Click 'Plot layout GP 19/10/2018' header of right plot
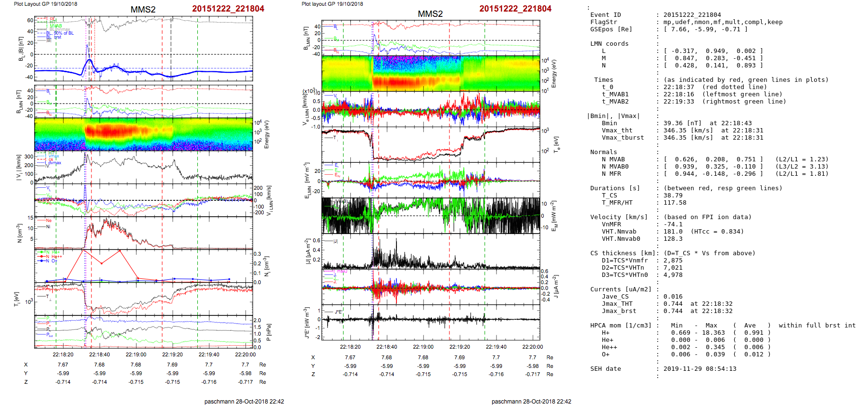Image resolution: width=868 pixels, height=405 pixels. pos(332,4)
